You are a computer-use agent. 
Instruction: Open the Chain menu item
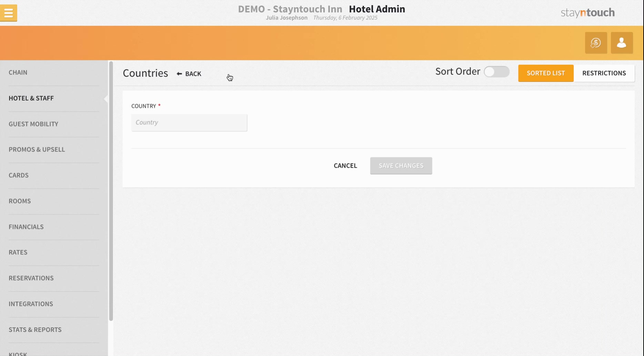18,72
